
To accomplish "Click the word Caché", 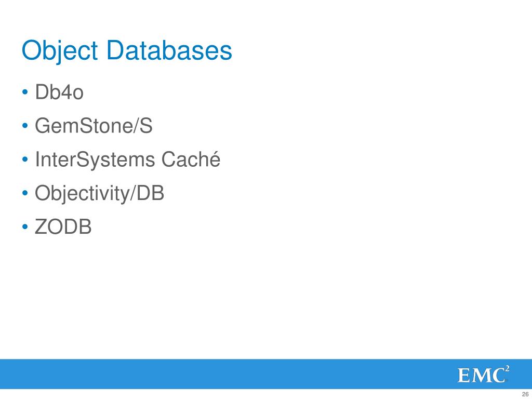I will click(x=191, y=159).
